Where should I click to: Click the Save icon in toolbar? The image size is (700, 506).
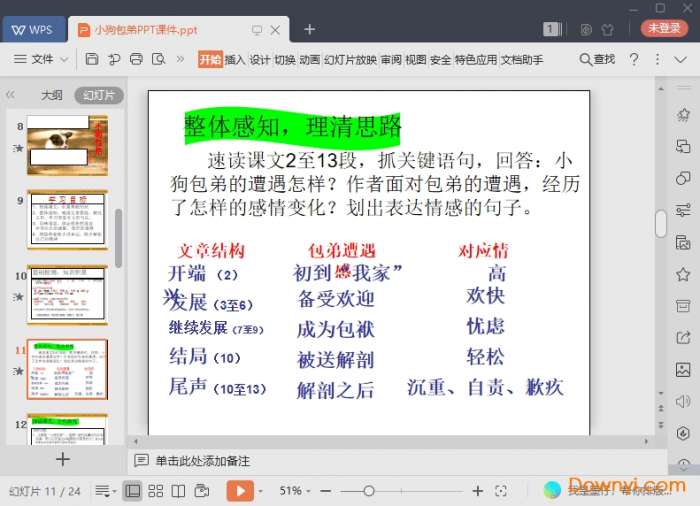coord(92,60)
